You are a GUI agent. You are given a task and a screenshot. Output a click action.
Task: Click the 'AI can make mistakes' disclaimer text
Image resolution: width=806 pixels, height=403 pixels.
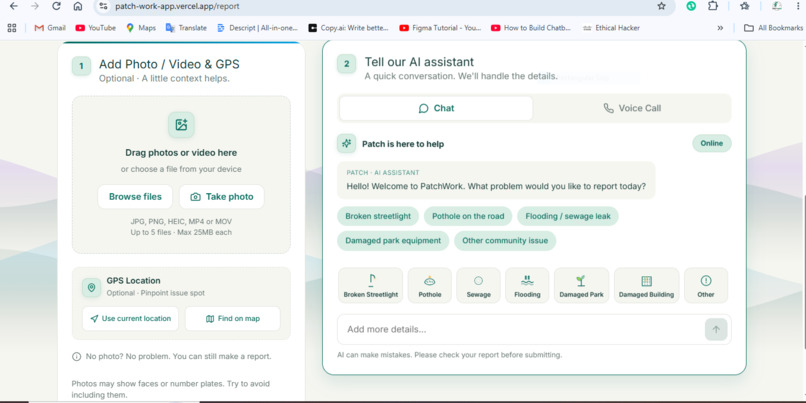(450, 355)
